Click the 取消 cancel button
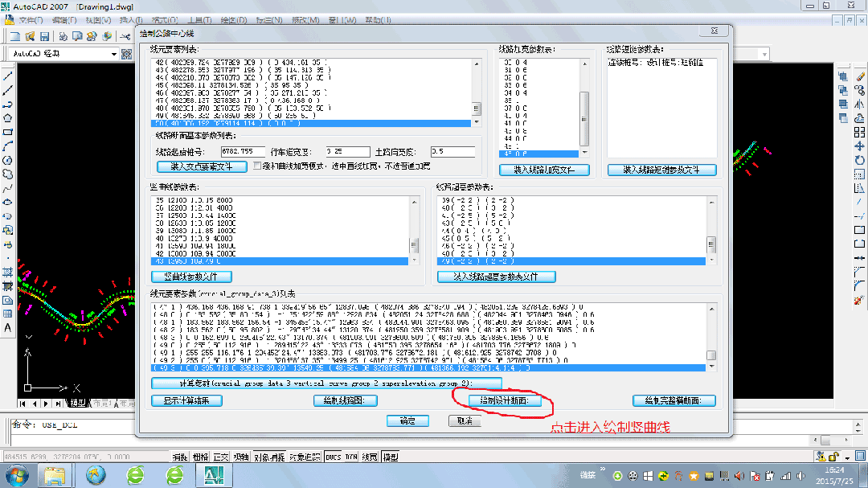 point(465,421)
